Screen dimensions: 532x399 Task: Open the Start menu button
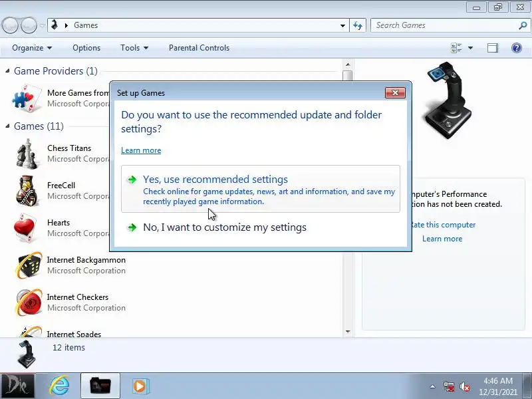click(x=17, y=386)
